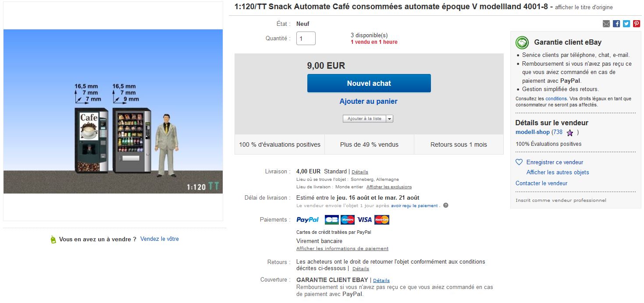
Task: Click Ajouter au panier link
Action: (x=368, y=101)
